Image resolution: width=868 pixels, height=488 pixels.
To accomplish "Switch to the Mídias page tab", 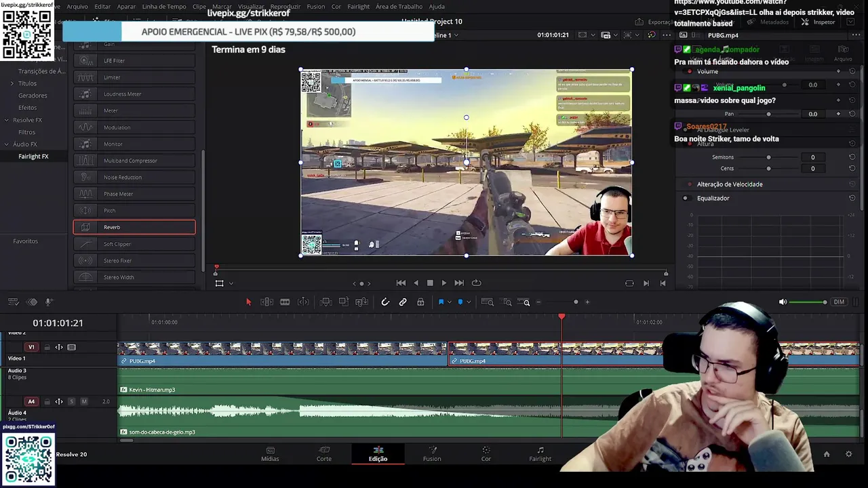I will (x=270, y=454).
